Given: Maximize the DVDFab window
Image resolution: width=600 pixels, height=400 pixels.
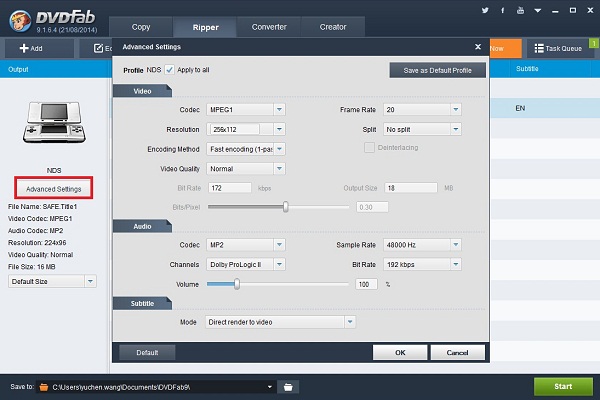Looking at the screenshot, I should (573, 10).
